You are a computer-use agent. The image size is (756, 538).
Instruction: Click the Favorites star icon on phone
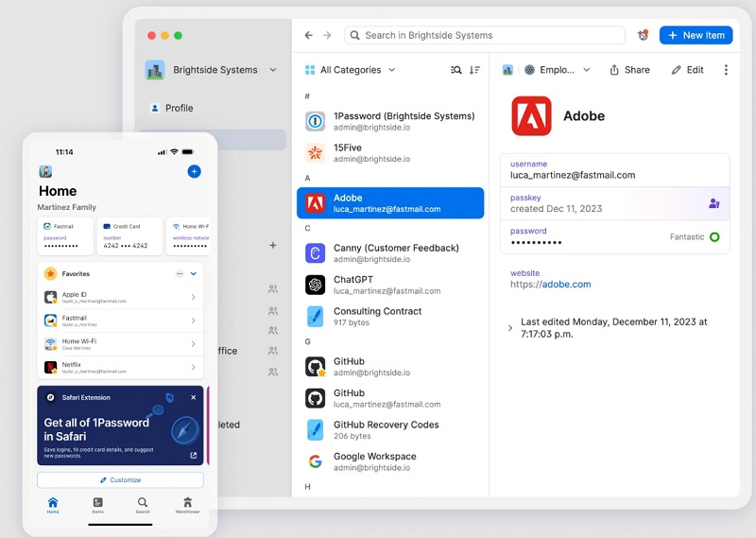(50, 273)
